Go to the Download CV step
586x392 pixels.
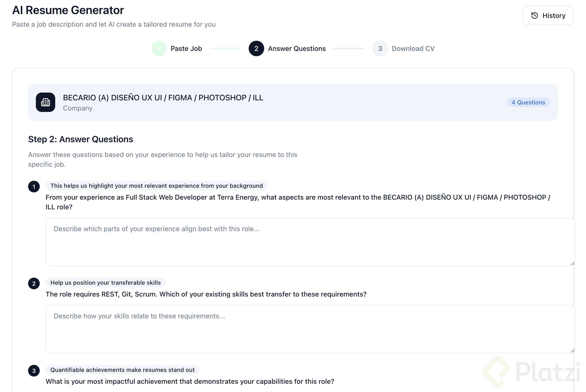413,48
